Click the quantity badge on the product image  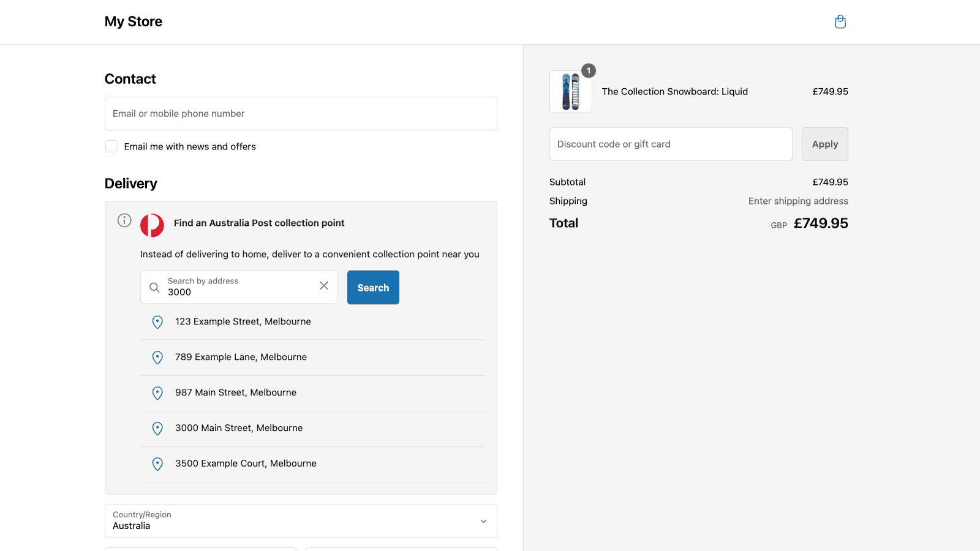588,70
